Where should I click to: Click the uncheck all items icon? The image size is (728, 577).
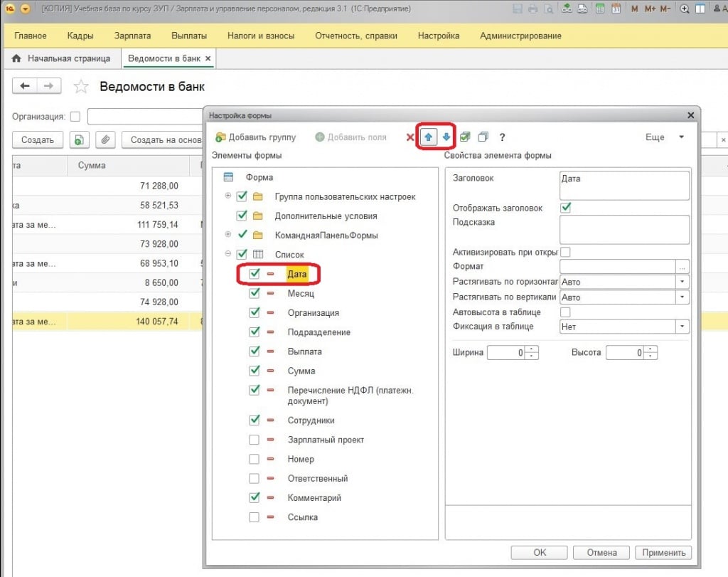(x=483, y=137)
